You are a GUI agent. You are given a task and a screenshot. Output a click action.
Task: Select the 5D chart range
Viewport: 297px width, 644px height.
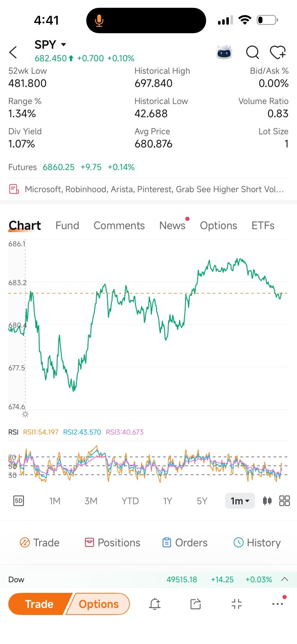(18, 501)
